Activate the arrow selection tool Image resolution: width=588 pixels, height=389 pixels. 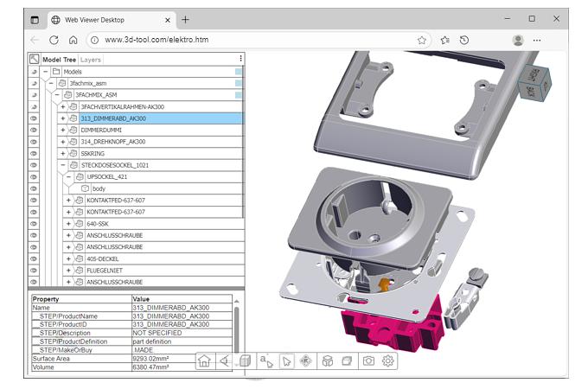pyautogui.click(x=286, y=361)
